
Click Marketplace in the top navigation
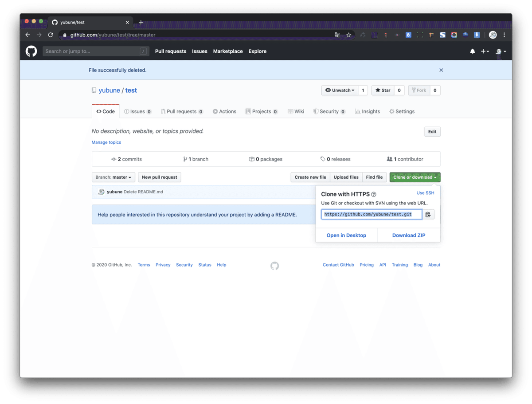[x=228, y=51]
